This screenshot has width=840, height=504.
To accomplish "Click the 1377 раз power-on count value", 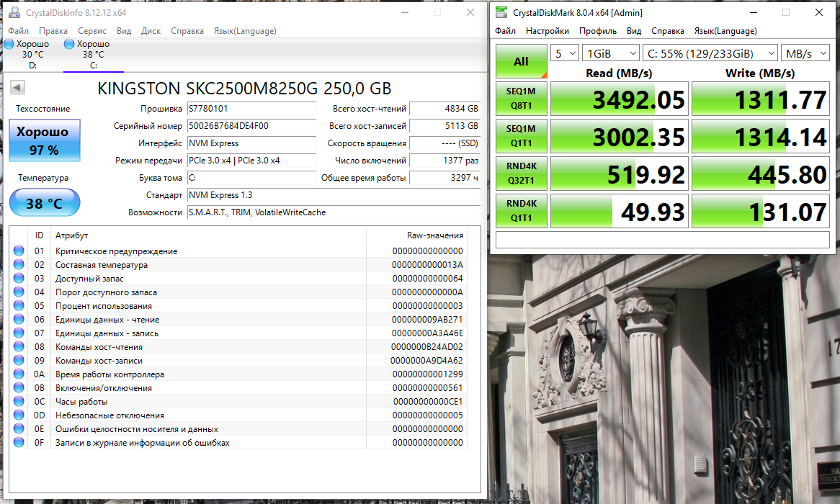I will point(444,161).
